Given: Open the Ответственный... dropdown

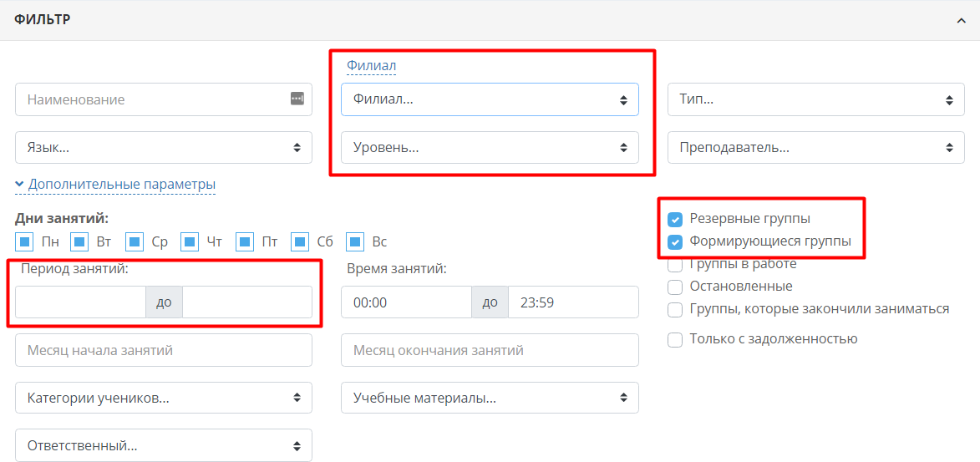Looking at the screenshot, I should pyautogui.click(x=164, y=446).
